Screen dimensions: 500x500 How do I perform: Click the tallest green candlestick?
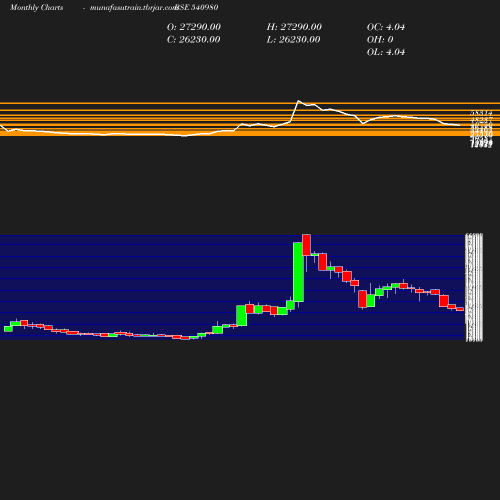(298, 272)
